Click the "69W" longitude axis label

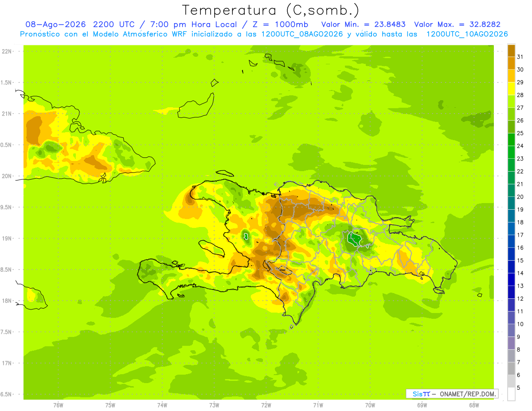[x=422, y=405]
